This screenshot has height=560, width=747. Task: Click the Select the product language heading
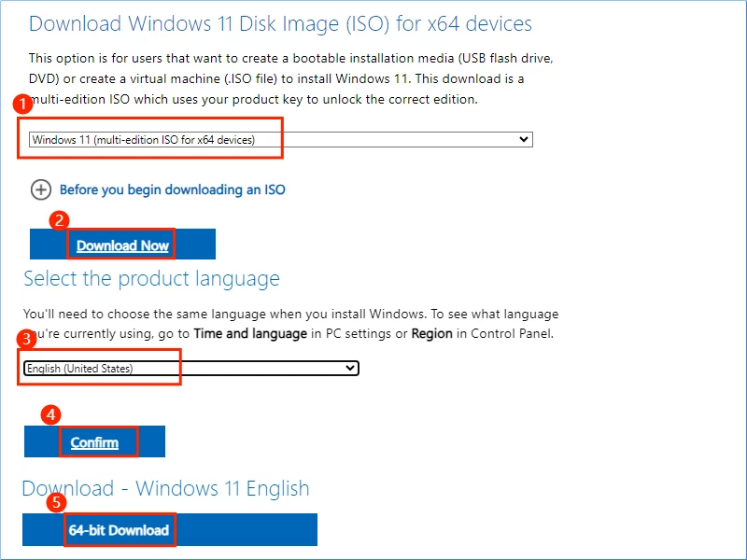pyautogui.click(x=151, y=278)
